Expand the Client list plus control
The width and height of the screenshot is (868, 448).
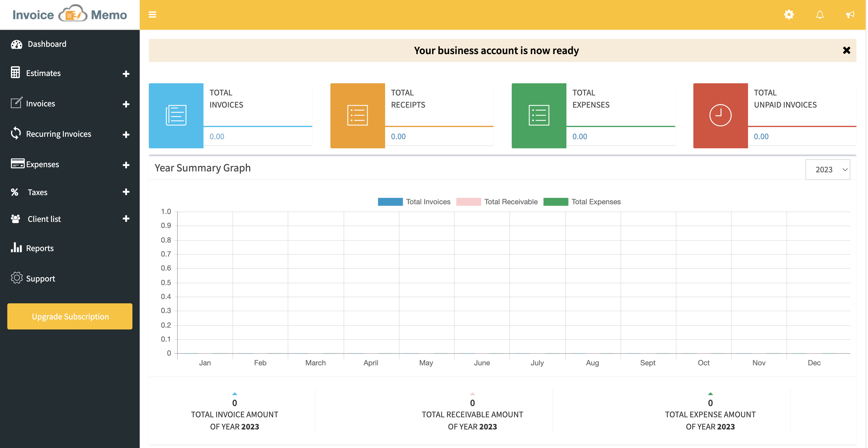coord(126,219)
